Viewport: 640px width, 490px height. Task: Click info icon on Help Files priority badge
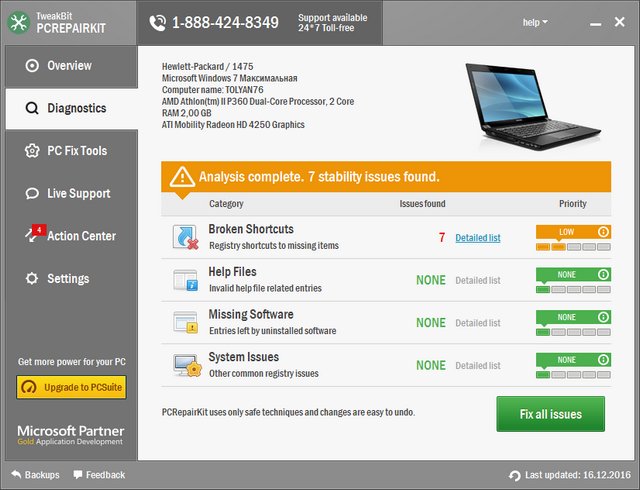(603, 274)
